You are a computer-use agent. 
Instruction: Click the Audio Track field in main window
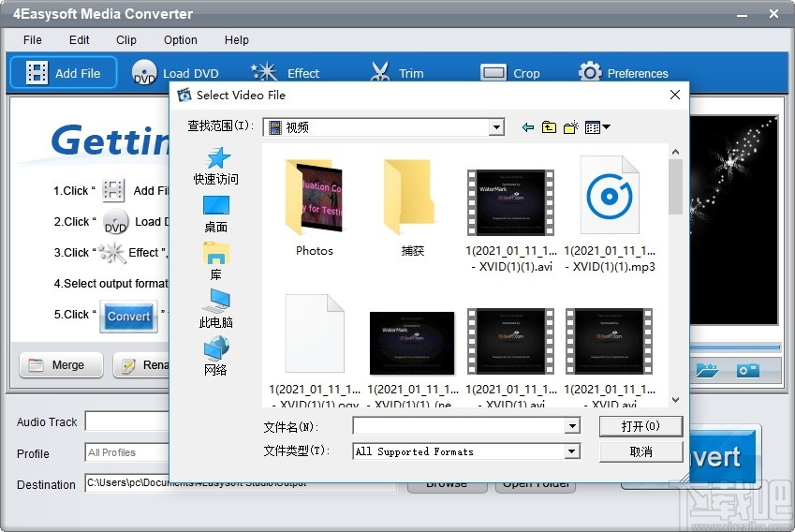[x=126, y=421]
